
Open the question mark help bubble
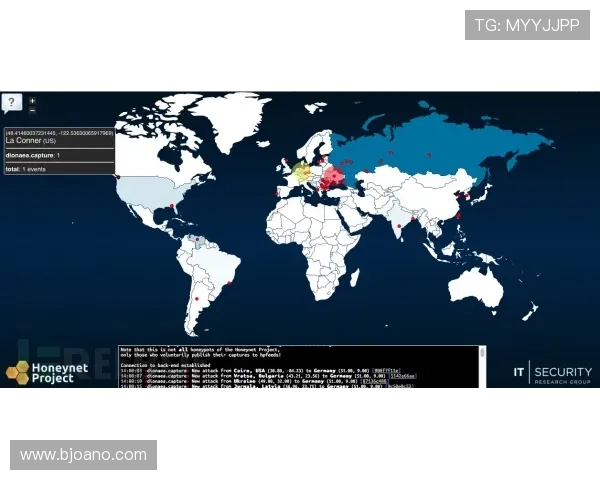click(11, 103)
